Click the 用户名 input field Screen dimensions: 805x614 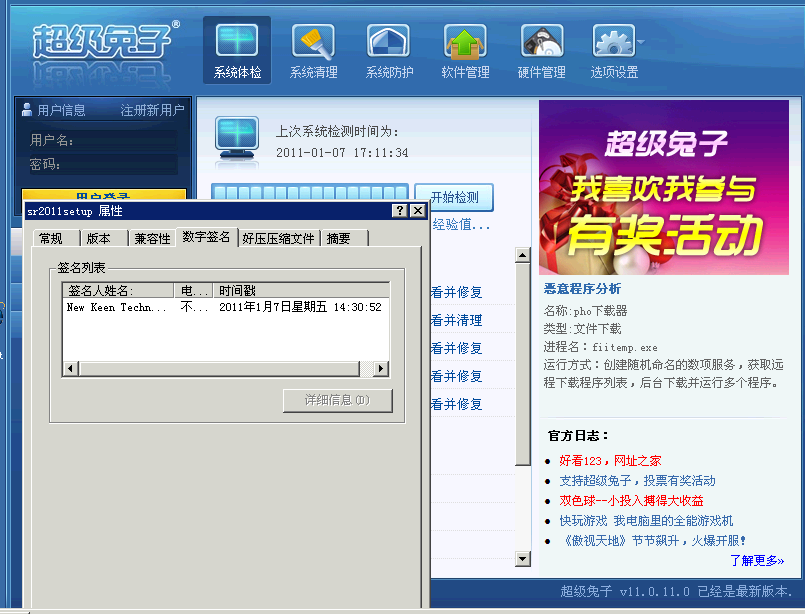[127, 140]
